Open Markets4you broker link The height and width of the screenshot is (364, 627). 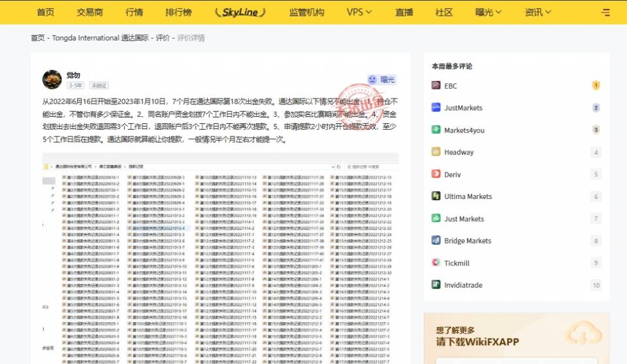pos(464,130)
